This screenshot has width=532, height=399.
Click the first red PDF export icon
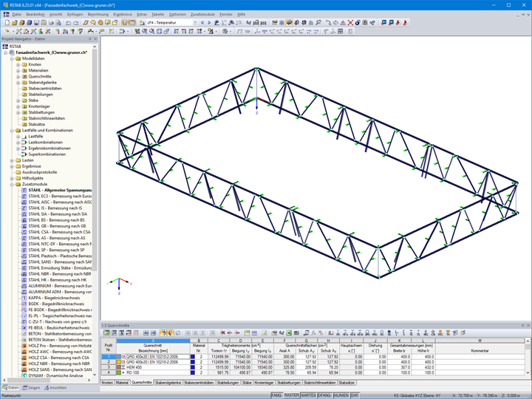pyautogui.click(x=398, y=23)
